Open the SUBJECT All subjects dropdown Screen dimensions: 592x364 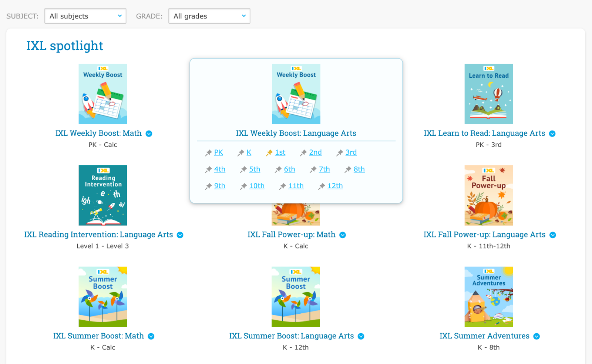tap(85, 16)
